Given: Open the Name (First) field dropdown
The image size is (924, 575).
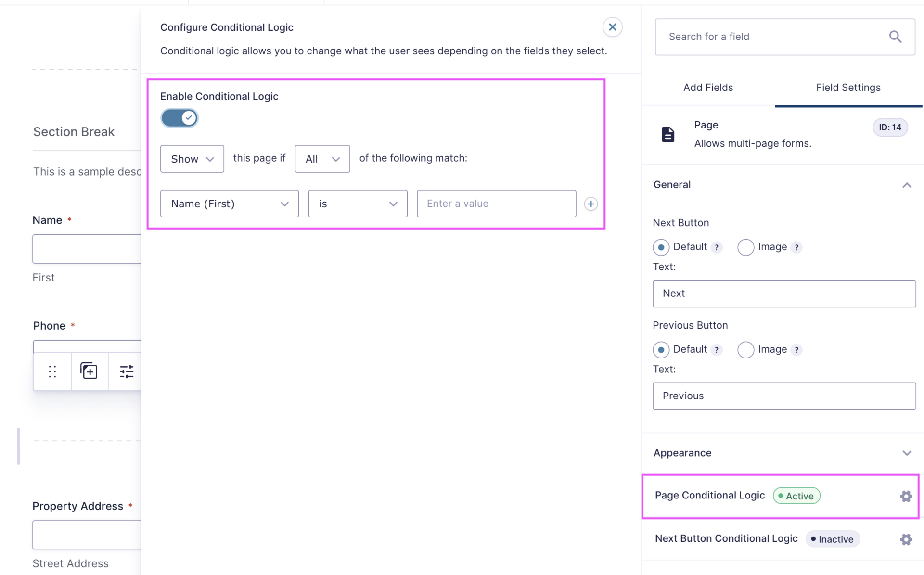Looking at the screenshot, I should click(229, 204).
